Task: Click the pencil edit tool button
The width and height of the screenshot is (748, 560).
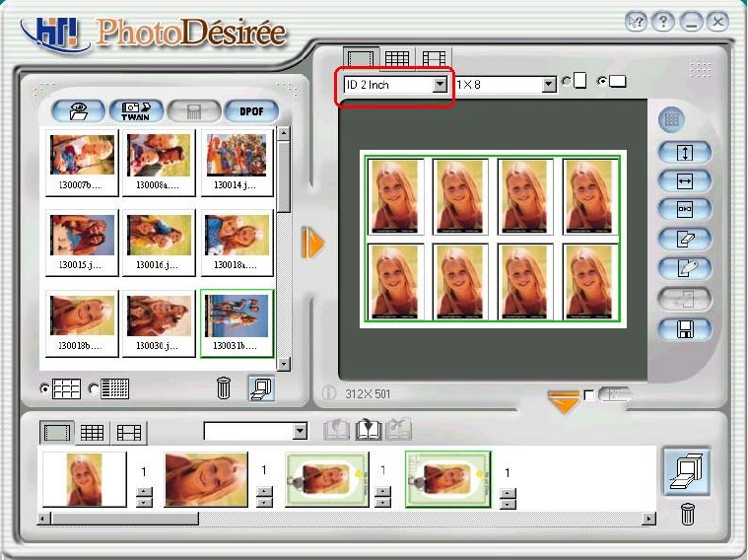Action: coord(685,268)
